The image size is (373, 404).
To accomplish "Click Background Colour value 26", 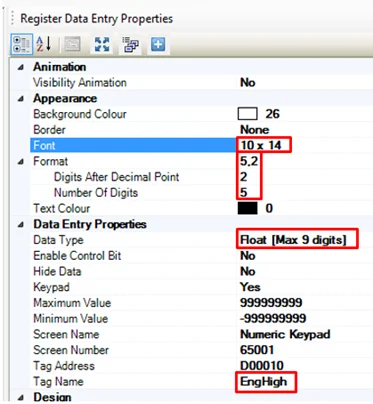I will (x=272, y=114).
